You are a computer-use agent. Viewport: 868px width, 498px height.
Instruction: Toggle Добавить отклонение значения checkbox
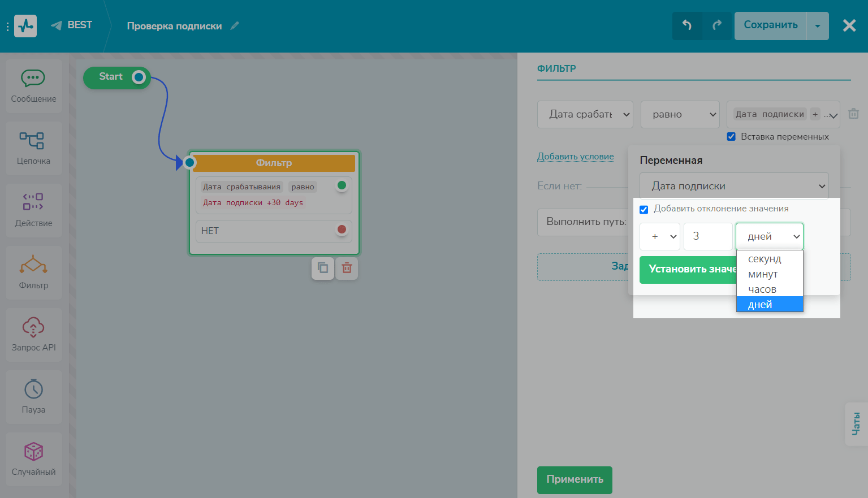(644, 209)
